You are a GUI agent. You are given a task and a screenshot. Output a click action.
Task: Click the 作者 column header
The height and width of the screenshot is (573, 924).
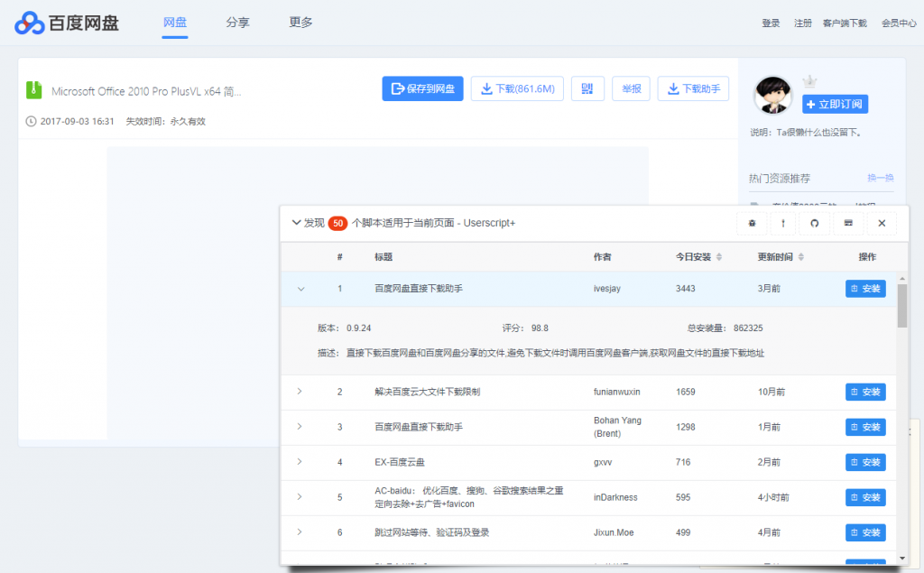602,257
